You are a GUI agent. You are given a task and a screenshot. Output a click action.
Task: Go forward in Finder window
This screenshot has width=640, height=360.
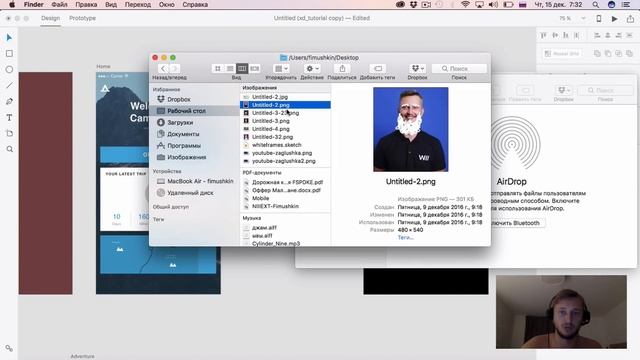[174, 69]
